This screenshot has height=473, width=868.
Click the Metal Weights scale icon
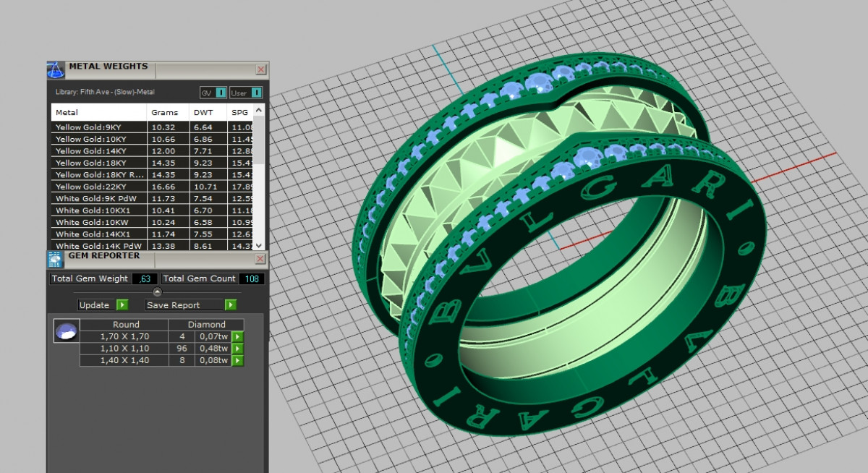(x=56, y=70)
